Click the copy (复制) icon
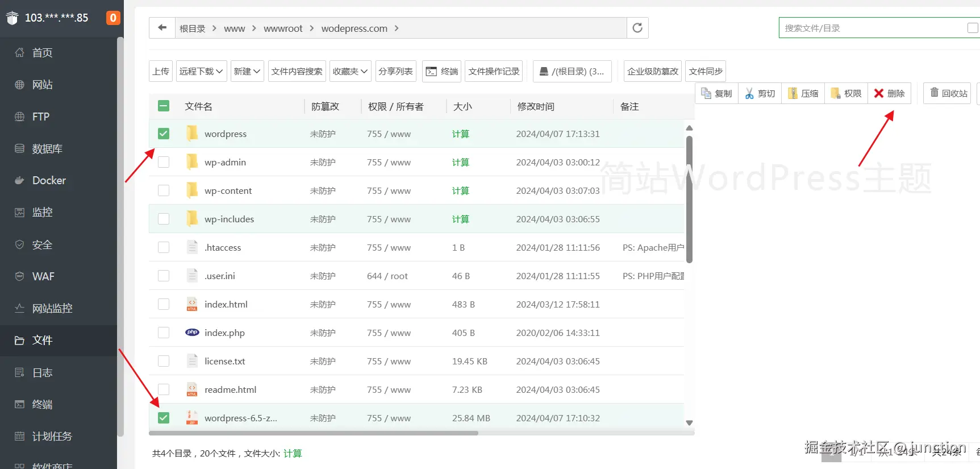The image size is (980, 469). click(x=706, y=93)
